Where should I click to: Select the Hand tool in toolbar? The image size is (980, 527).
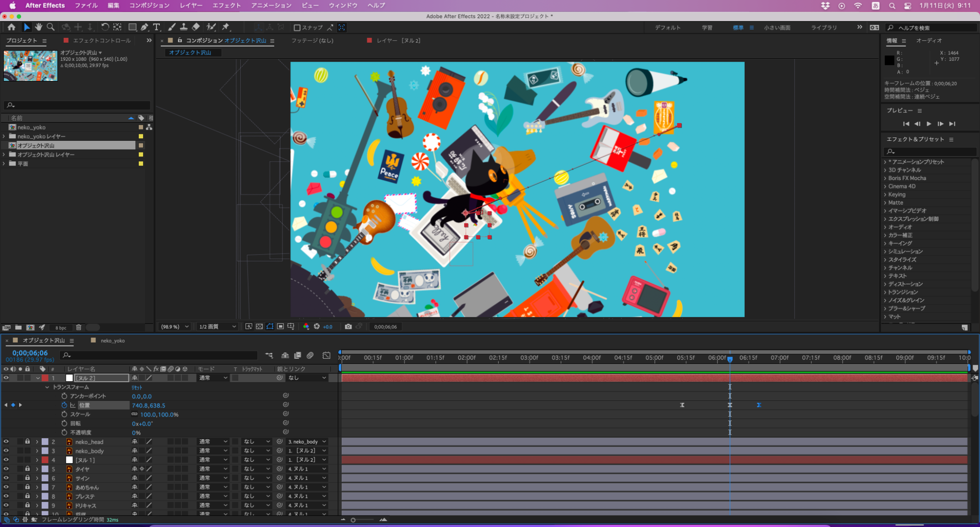pos(38,27)
